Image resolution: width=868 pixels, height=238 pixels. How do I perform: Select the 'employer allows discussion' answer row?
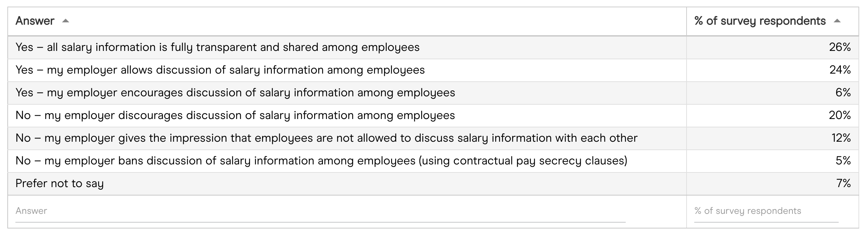pyautogui.click(x=220, y=70)
